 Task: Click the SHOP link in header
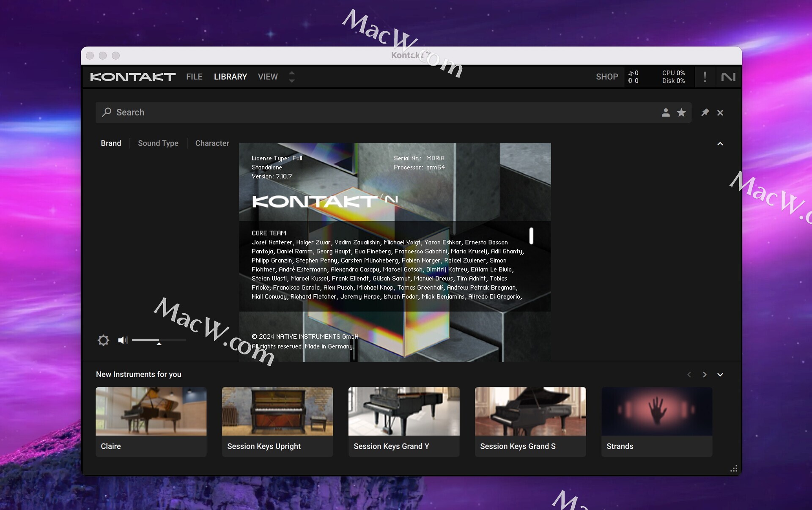tap(607, 77)
